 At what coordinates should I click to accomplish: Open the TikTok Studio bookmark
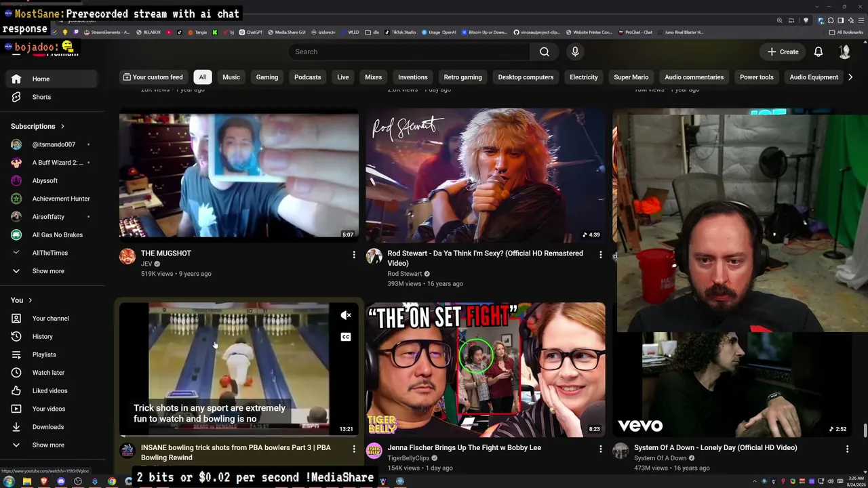401,33
